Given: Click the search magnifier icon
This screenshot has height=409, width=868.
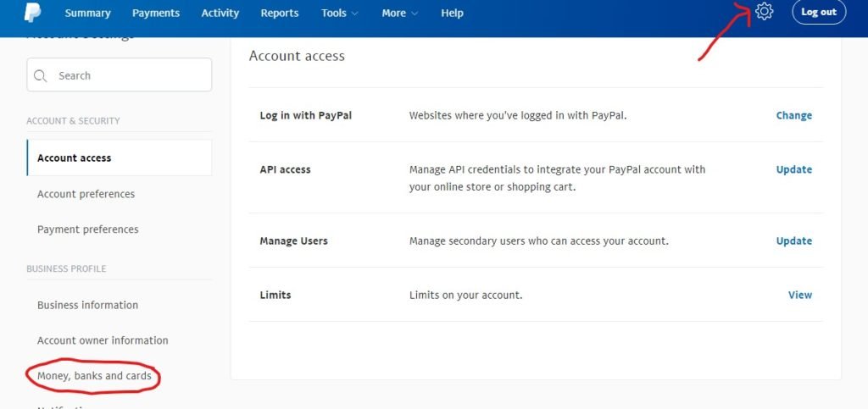Looking at the screenshot, I should pyautogui.click(x=41, y=75).
